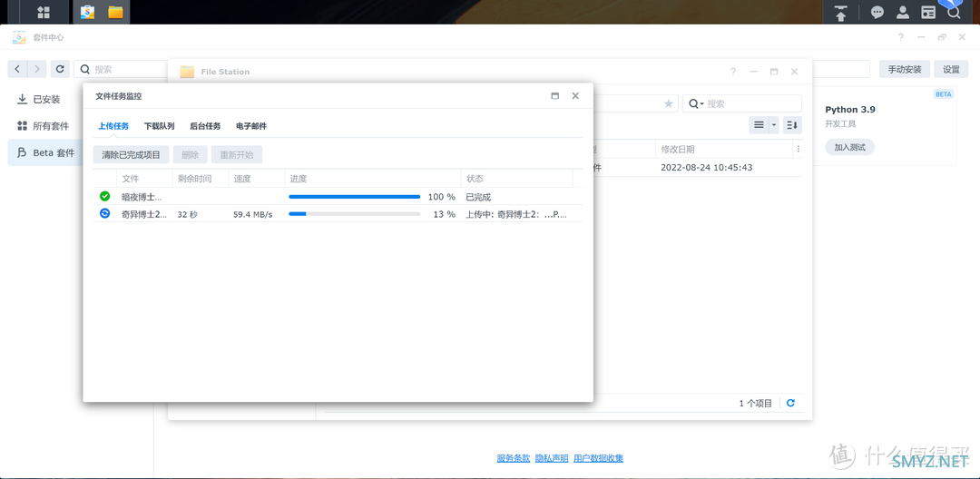This screenshot has width=980, height=479.
Task: Sort tasks by File column (文件)
Action: pos(143,179)
